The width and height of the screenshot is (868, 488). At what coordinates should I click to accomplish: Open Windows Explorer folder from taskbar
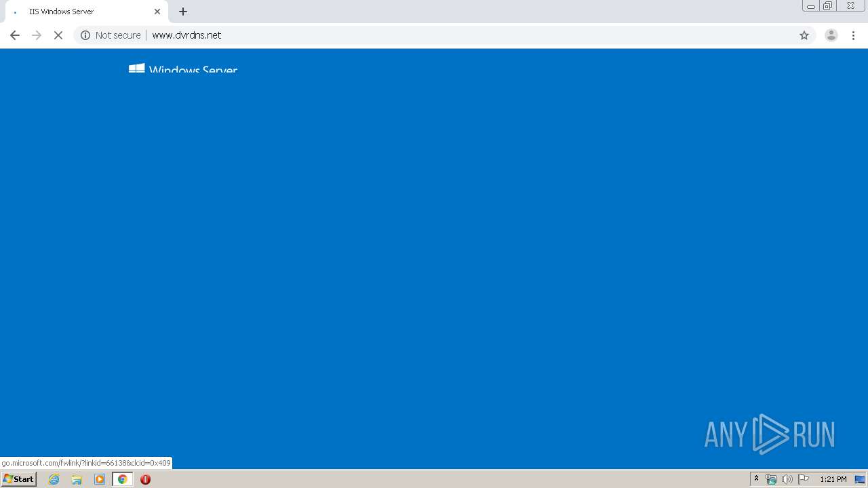(77, 479)
